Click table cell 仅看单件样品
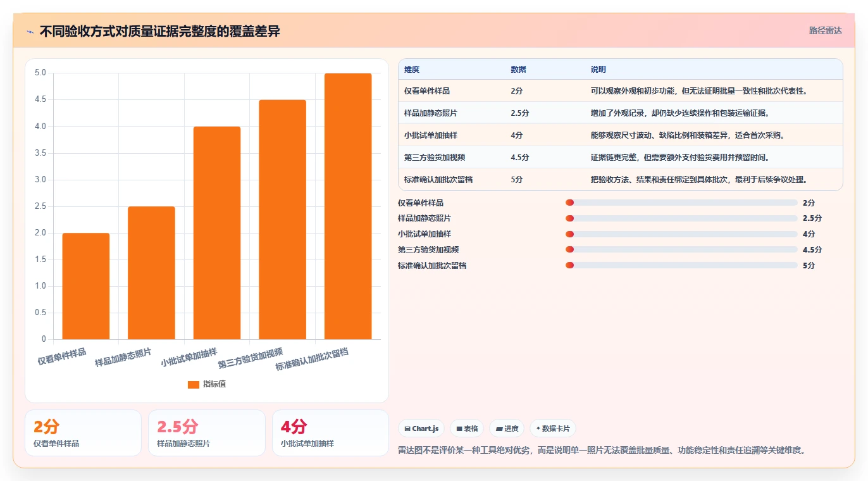 point(427,91)
